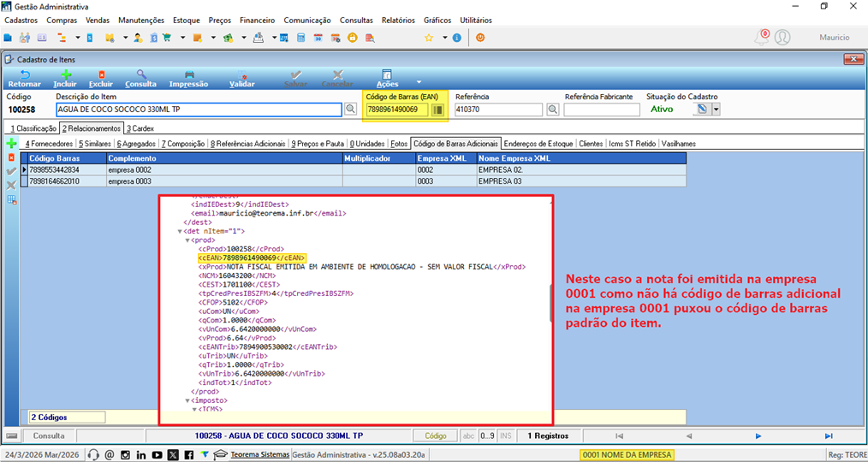Click the Código Barras column header
This screenshot has height=462, width=868.
pos(67,159)
